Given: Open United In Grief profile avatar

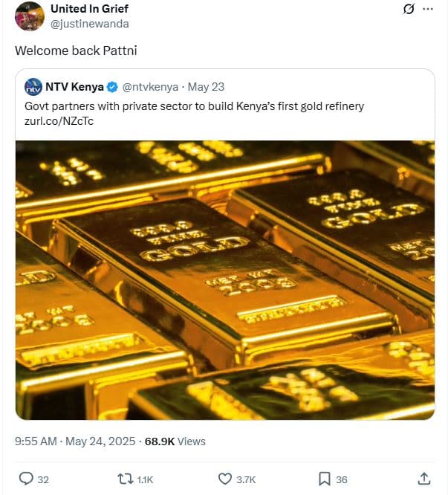Looking at the screenshot, I should tap(29, 16).
